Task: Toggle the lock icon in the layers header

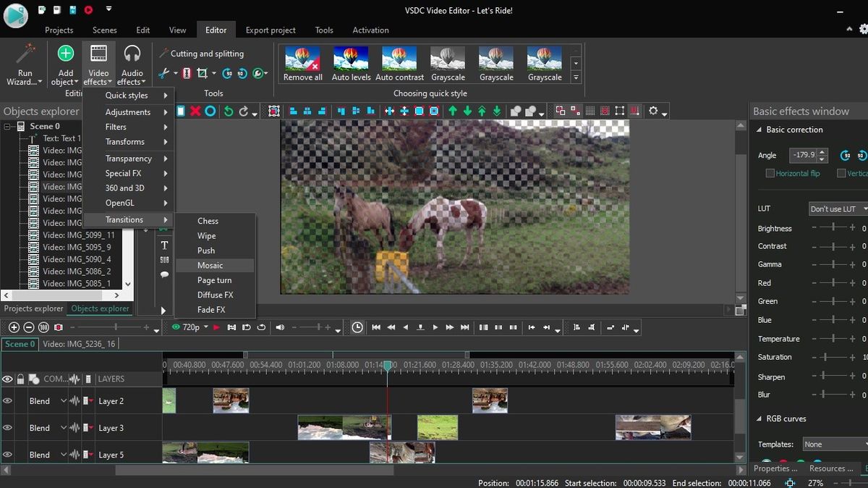Action: (20, 379)
